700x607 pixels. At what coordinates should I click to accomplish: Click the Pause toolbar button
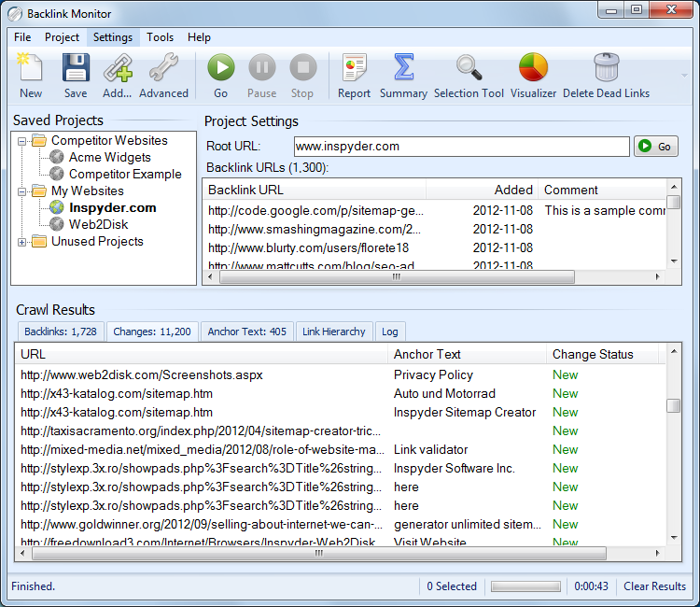[x=261, y=75]
